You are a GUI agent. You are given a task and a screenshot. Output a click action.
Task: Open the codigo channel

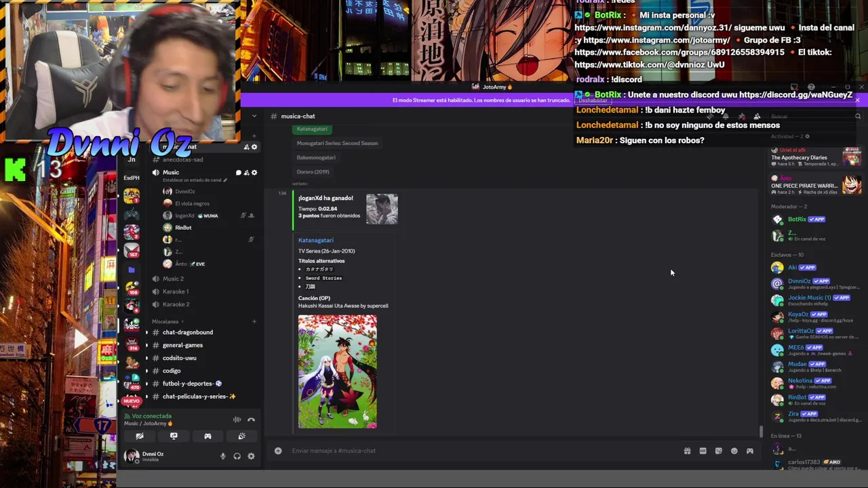(x=172, y=371)
